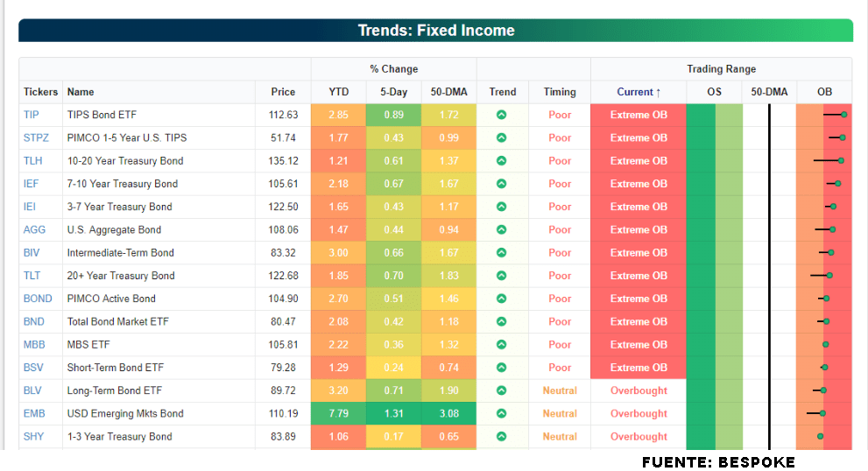Sort table by Current column header

[639, 92]
